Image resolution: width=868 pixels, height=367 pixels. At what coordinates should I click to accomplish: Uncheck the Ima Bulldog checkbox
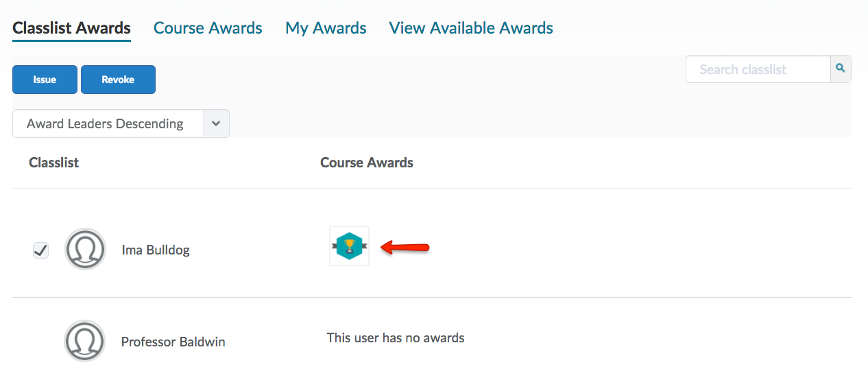41,250
